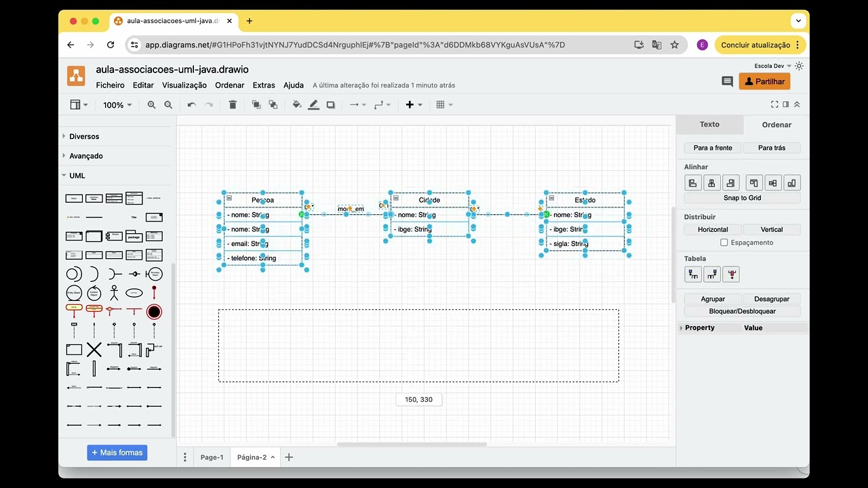Click the zoom in magnifier icon
The image size is (868, 488).
coord(151,105)
